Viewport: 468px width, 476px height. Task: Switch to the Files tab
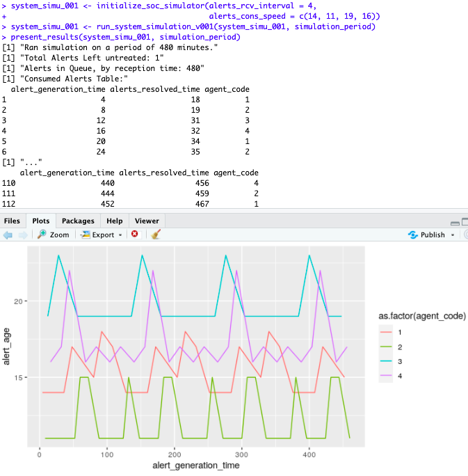click(13, 221)
